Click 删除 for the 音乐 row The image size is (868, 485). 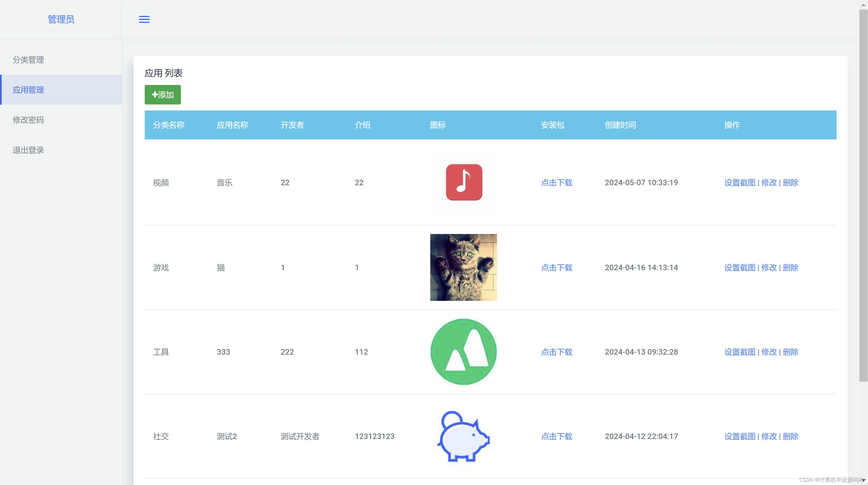pyautogui.click(x=791, y=182)
